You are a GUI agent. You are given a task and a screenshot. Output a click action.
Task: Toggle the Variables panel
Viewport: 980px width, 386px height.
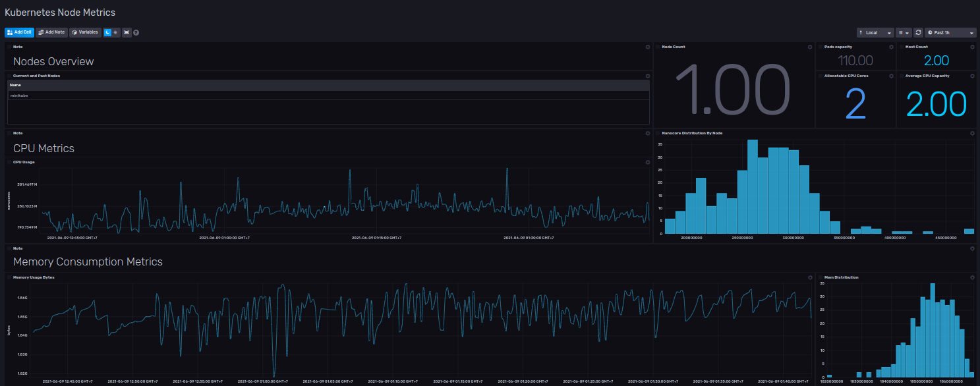click(x=85, y=32)
